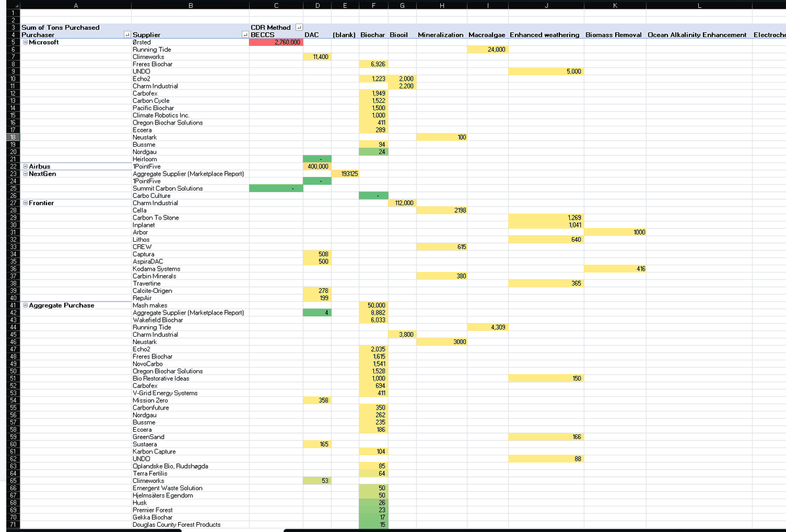Select UNDO enhanced weathering value 5,000
786x532 pixels.
coord(545,71)
